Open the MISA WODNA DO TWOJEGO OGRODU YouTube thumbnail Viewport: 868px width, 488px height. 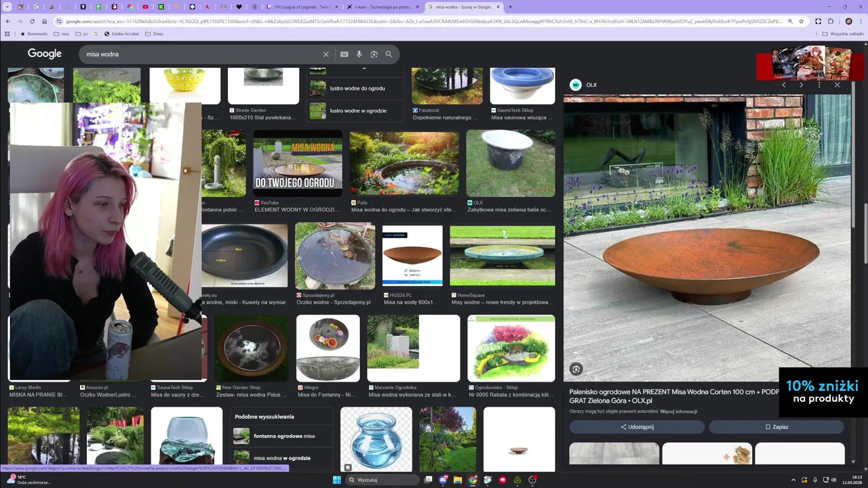click(x=298, y=163)
